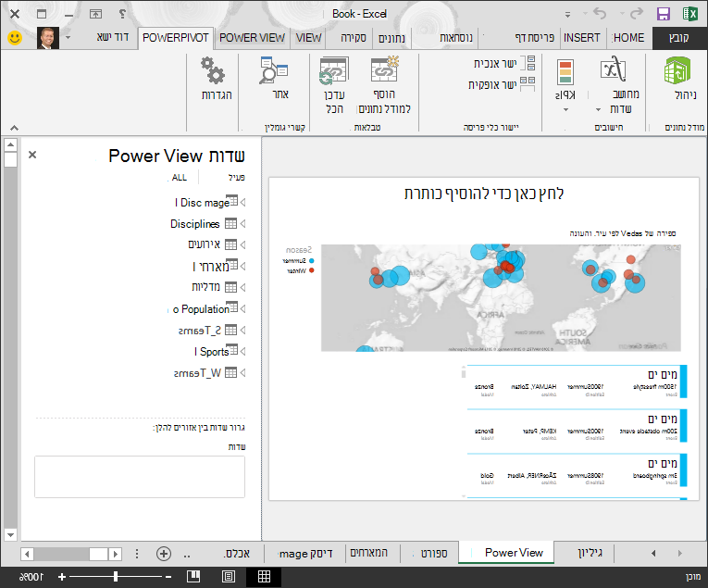Screen dimensions: 708x588
Task: Click the Summer legend entry on map
Action: coord(298,261)
